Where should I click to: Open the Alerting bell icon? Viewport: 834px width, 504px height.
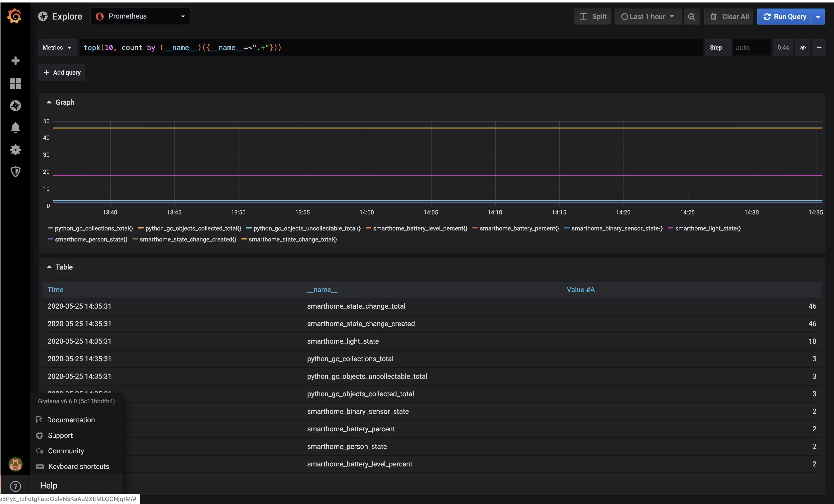coord(16,128)
